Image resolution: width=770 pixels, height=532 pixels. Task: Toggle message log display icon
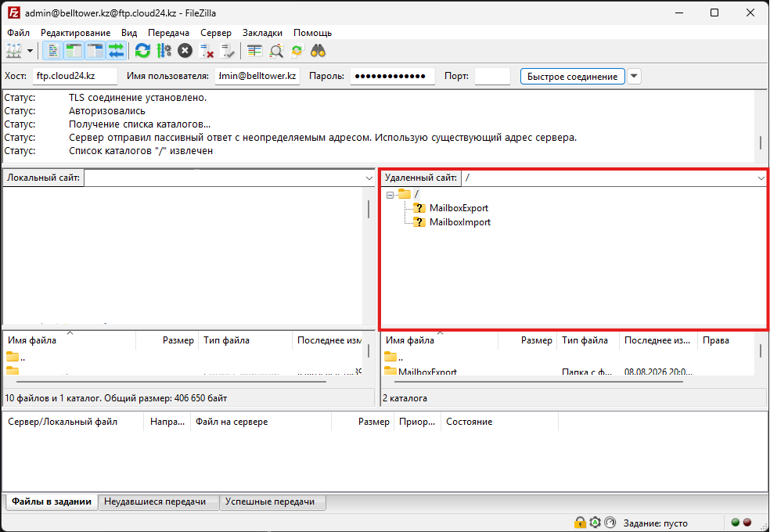[x=52, y=51]
